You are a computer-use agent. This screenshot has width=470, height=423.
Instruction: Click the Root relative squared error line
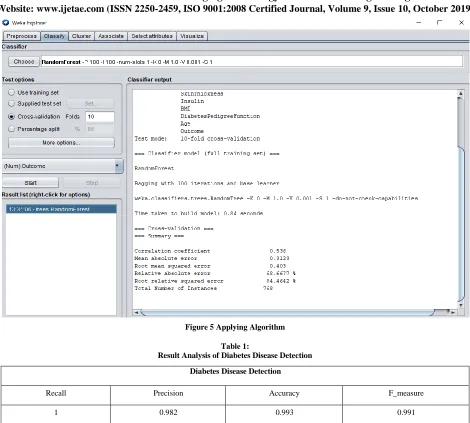(x=215, y=281)
